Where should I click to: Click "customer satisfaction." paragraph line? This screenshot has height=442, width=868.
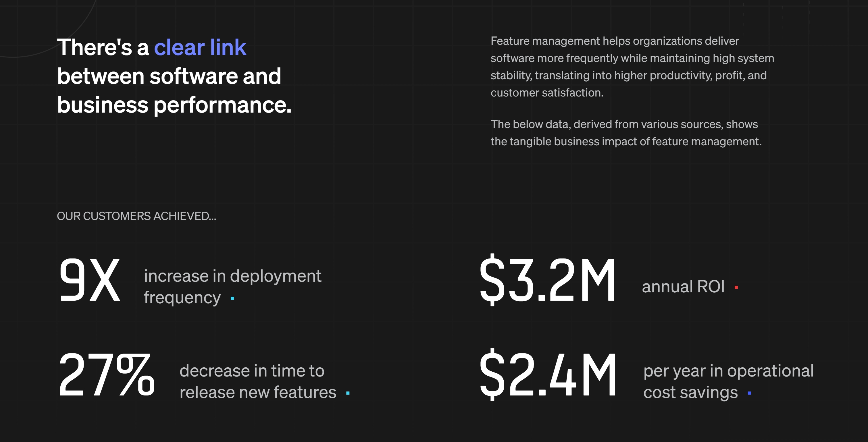click(x=547, y=92)
